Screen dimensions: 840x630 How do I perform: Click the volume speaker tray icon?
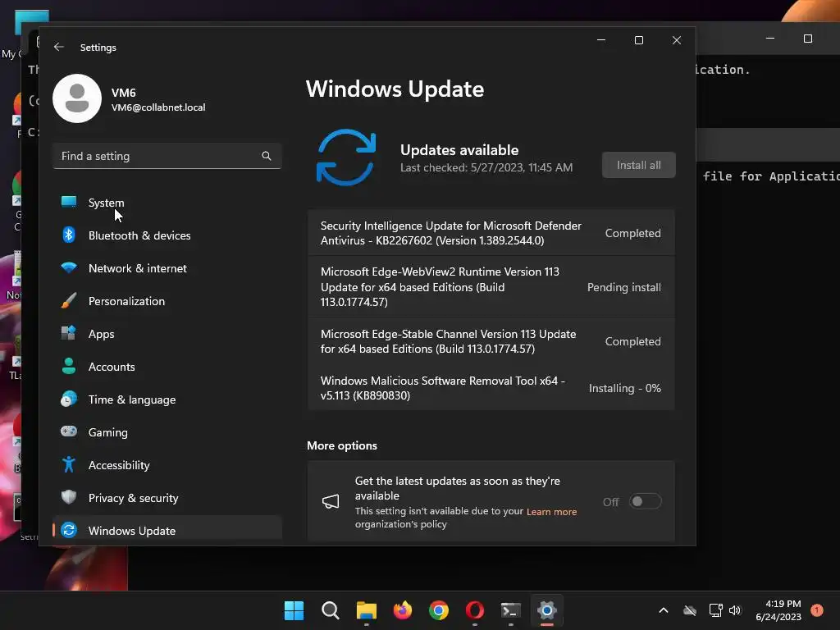pyautogui.click(x=735, y=610)
